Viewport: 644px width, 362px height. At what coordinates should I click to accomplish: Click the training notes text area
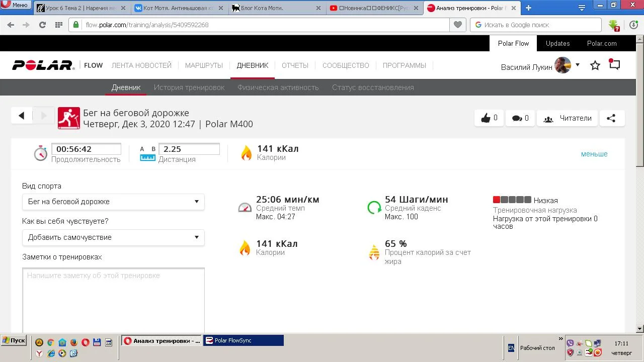click(113, 299)
